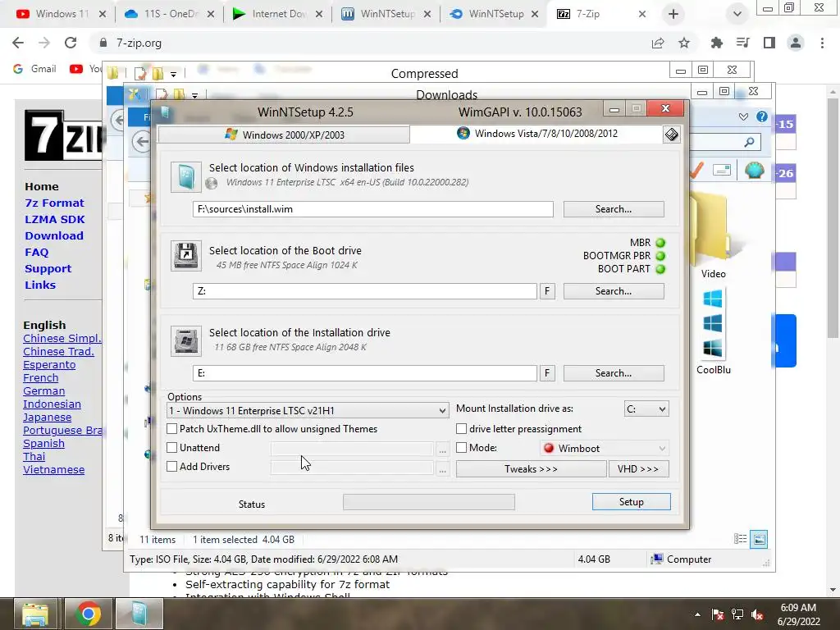Click the Windows installation files disc icon
Image resolution: width=840 pixels, height=630 pixels.
point(186,177)
